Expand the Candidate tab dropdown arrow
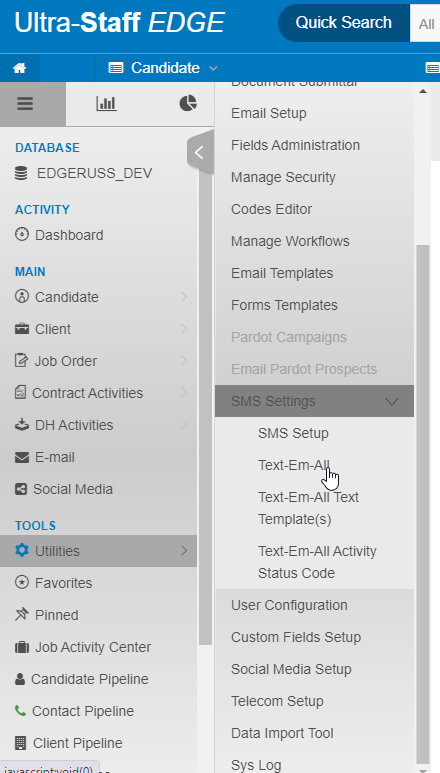440x773 pixels. [213, 68]
